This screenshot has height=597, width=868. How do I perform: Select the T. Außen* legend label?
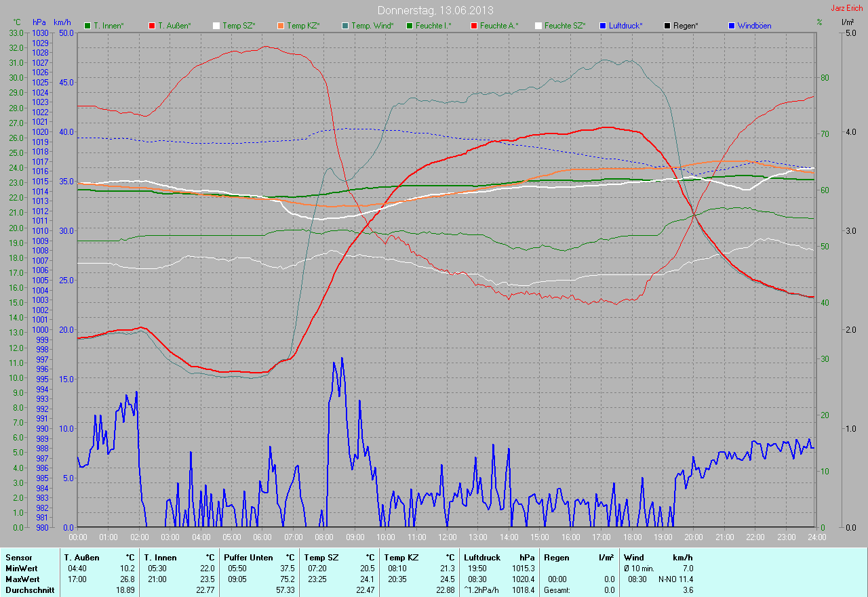click(174, 26)
